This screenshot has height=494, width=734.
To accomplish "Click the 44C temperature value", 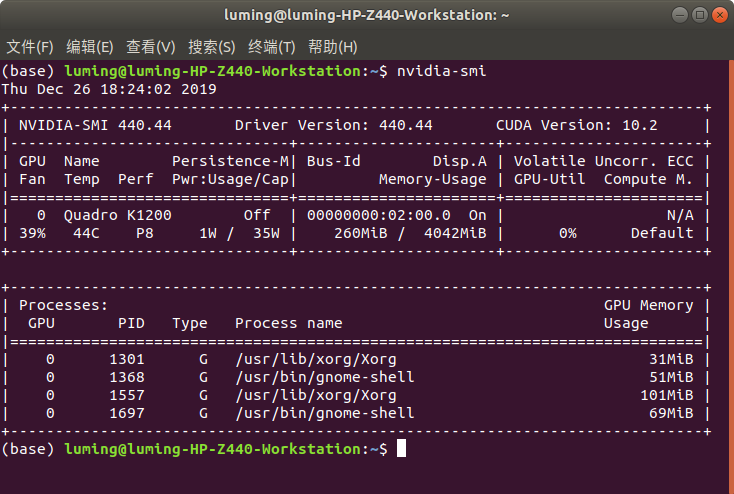I will click(86, 233).
